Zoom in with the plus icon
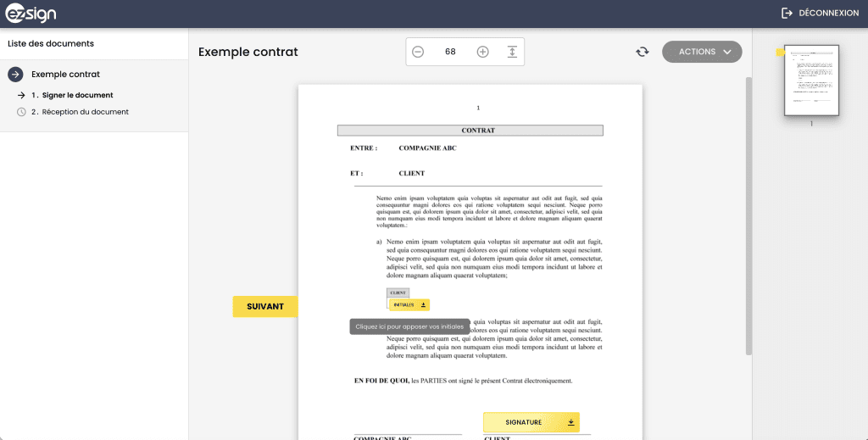The width and height of the screenshot is (868, 440). pos(483,52)
